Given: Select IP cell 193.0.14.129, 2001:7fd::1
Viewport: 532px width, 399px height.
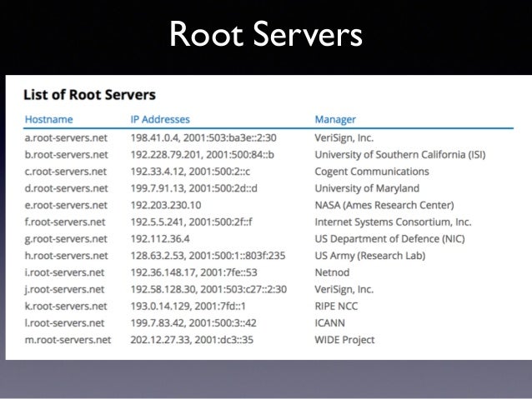Looking at the screenshot, I should click(188, 306).
